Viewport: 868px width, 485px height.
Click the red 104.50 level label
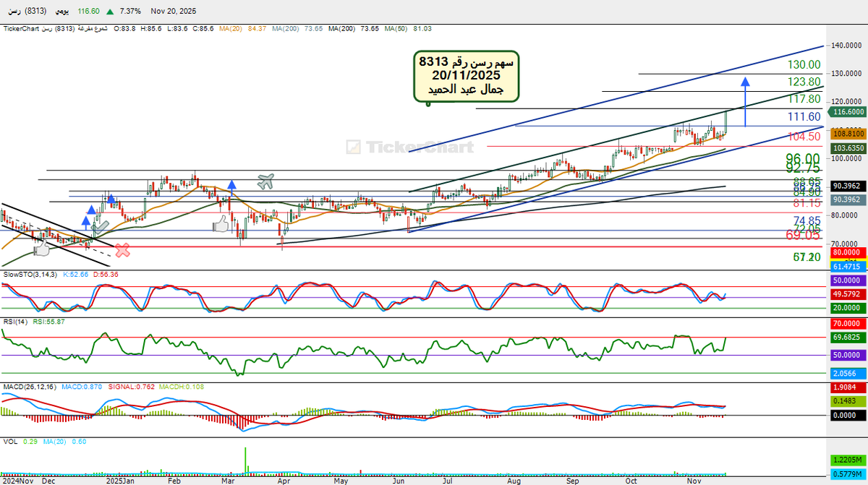tap(803, 136)
